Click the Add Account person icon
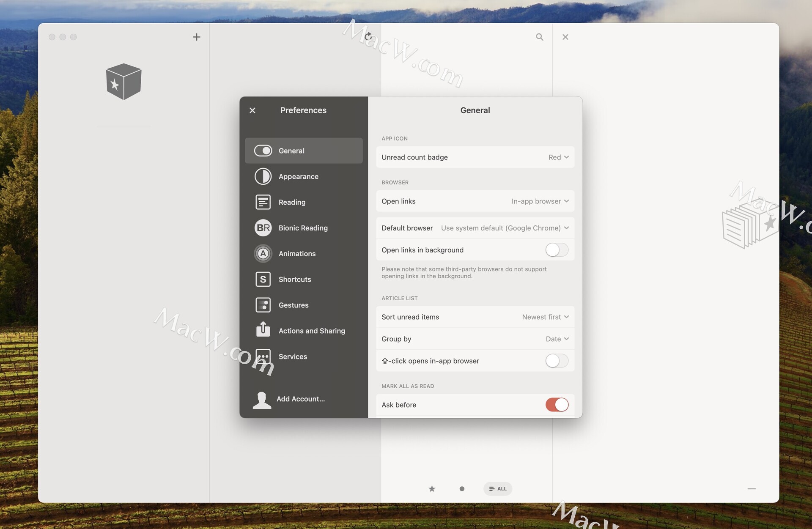 (x=262, y=400)
